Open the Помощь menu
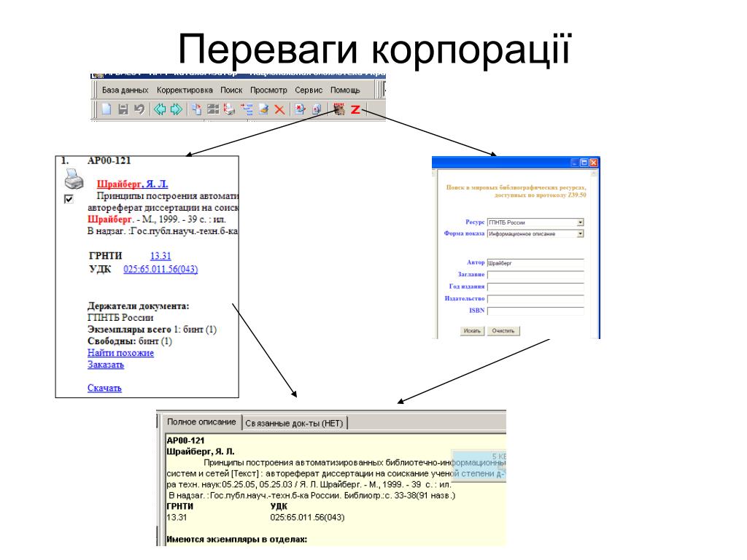This screenshot has height=560, width=747. [345, 90]
